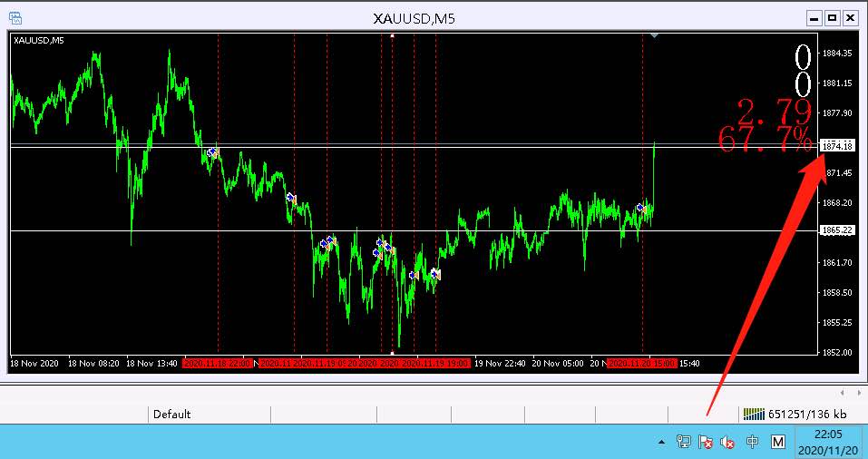
Task: Click the right tab scroll arrow
Action: pos(859,393)
